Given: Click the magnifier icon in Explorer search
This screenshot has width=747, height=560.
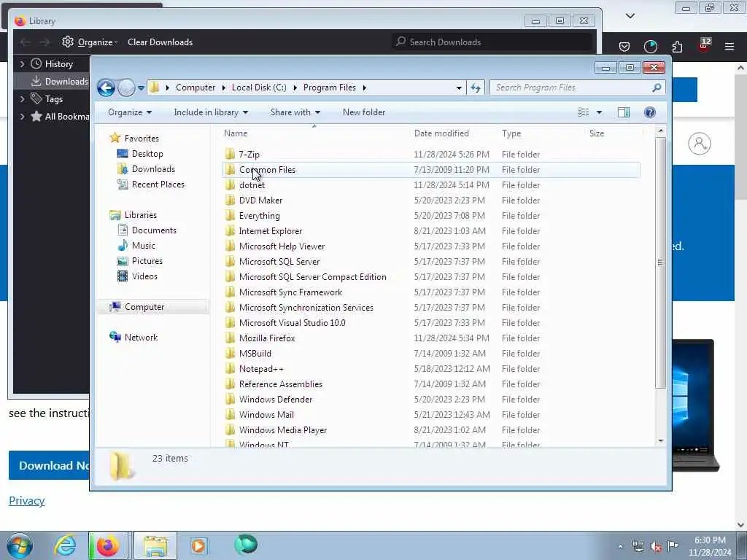Looking at the screenshot, I should point(657,87).
